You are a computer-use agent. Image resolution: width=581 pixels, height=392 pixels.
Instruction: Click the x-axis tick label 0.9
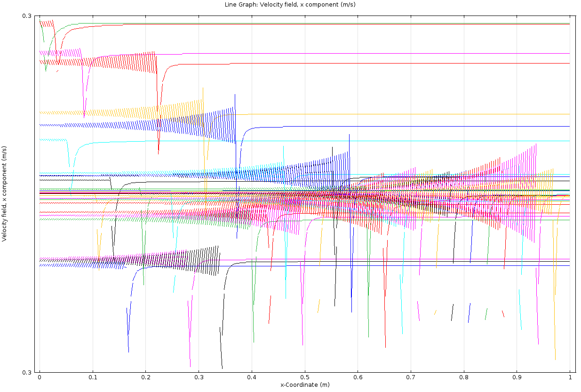[x=517, y=377]
